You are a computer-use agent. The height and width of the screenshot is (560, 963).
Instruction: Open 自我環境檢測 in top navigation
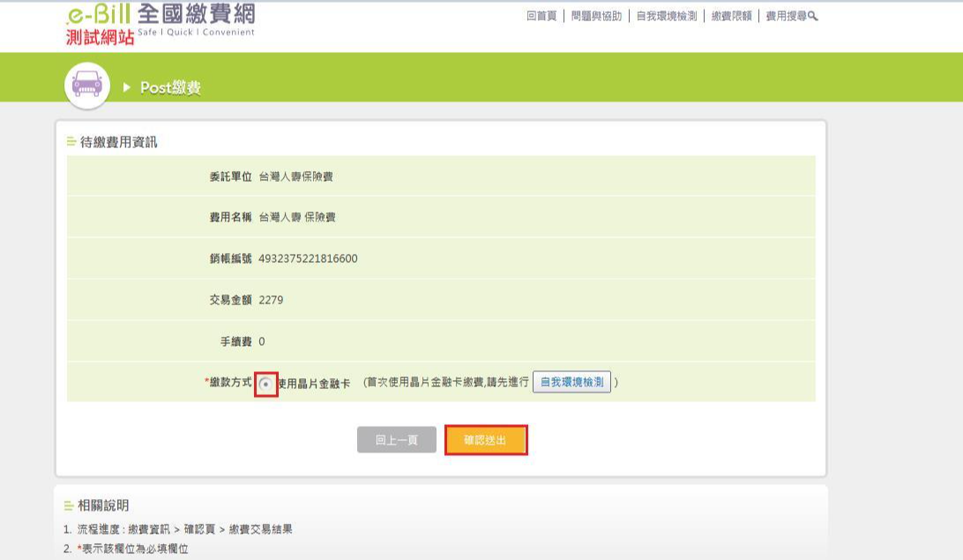pos(667,16)
